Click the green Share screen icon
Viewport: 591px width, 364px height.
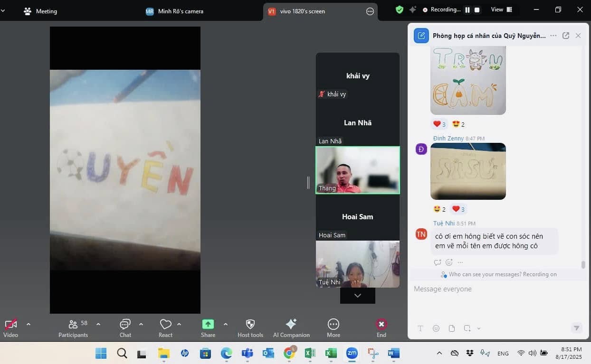(x=208, y=324)
